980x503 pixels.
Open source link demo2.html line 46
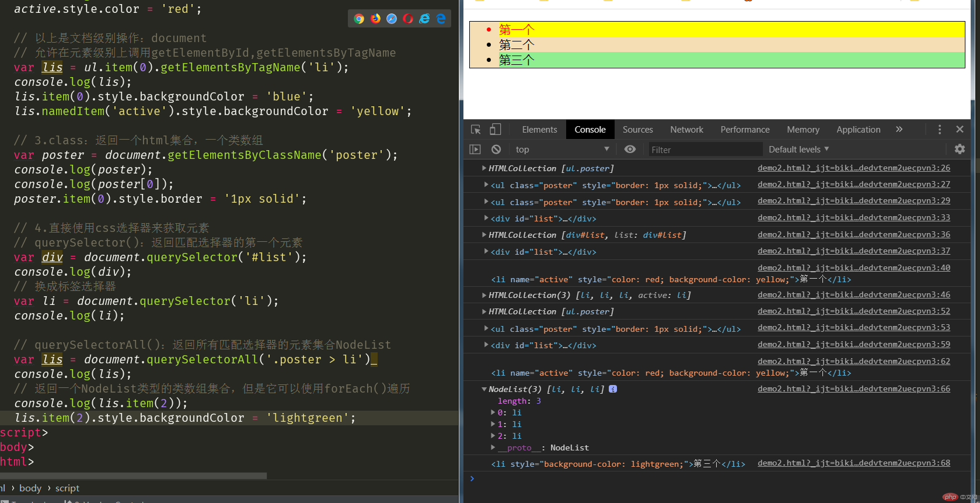(x=854, y=294)
